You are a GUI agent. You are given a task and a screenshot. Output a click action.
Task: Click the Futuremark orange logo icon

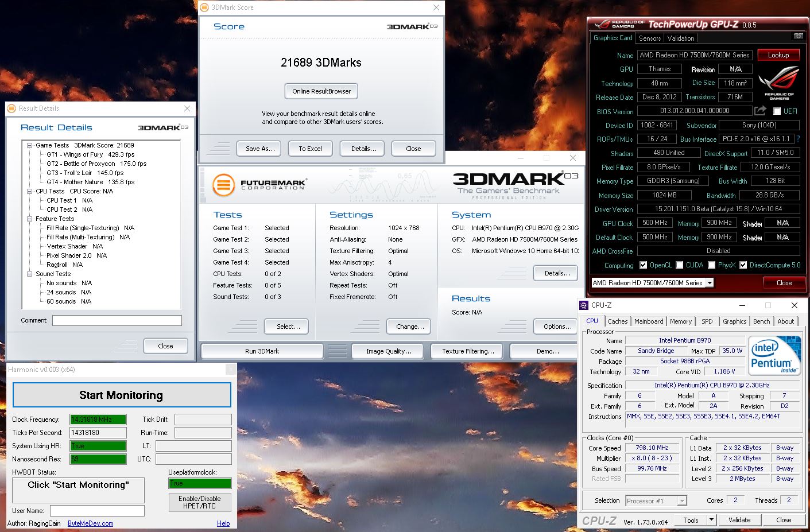click(x=223, y=185)
